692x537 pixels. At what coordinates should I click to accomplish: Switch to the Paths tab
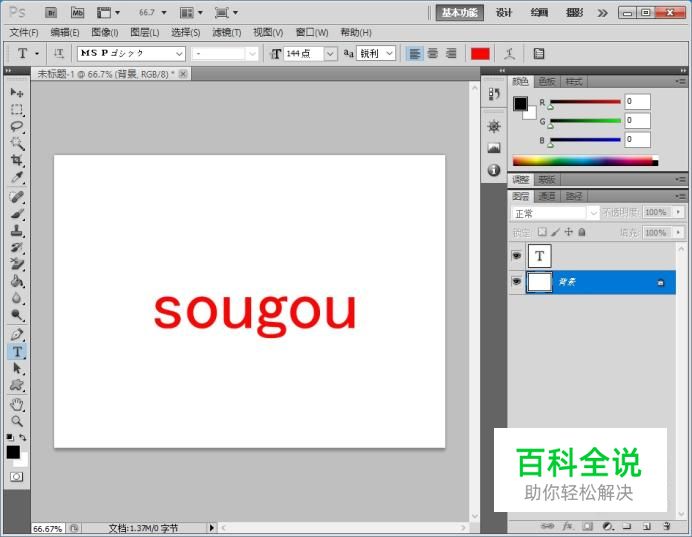[574, 196]
